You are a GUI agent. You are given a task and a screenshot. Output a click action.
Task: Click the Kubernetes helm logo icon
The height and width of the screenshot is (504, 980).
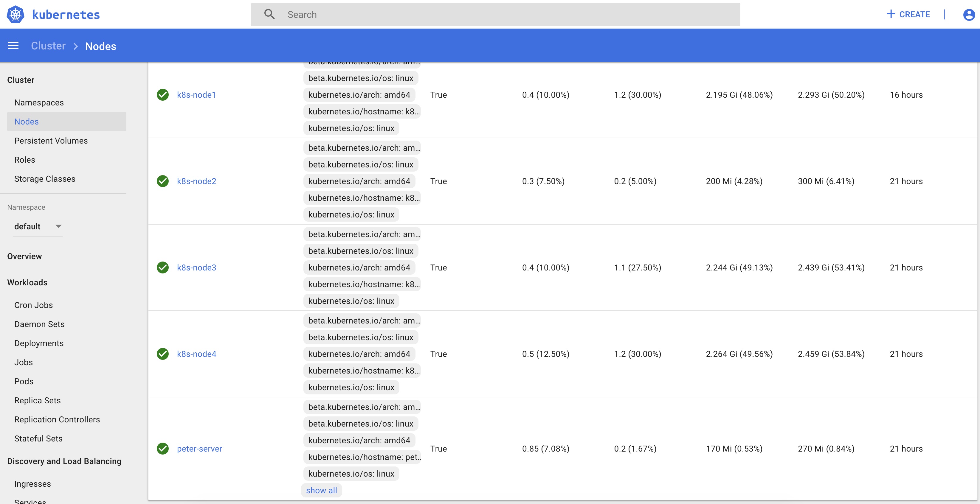(x=15, y=14)
